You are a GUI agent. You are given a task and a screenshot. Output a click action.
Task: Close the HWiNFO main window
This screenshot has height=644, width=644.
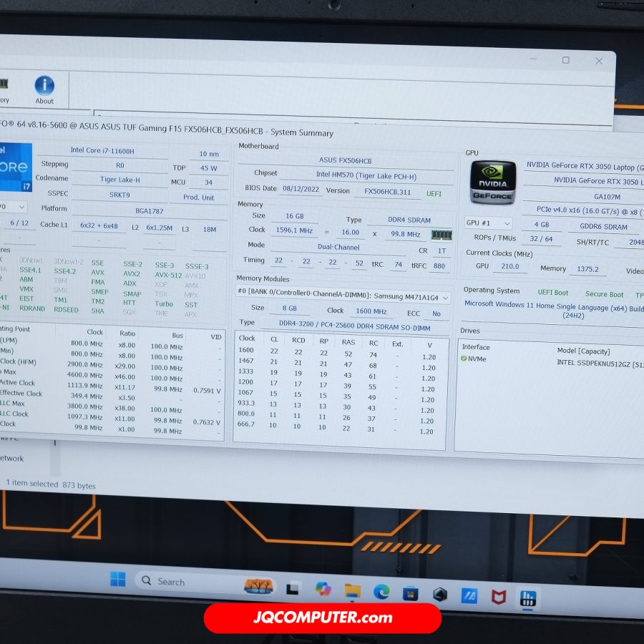click(x=599, y=62)
